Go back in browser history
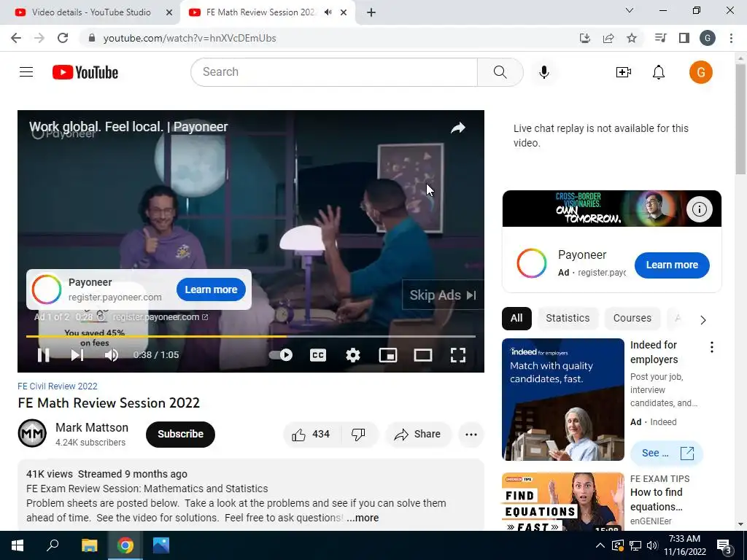Image resolution: width=747 pixels, height=560 pixels. tap(16, 38)
